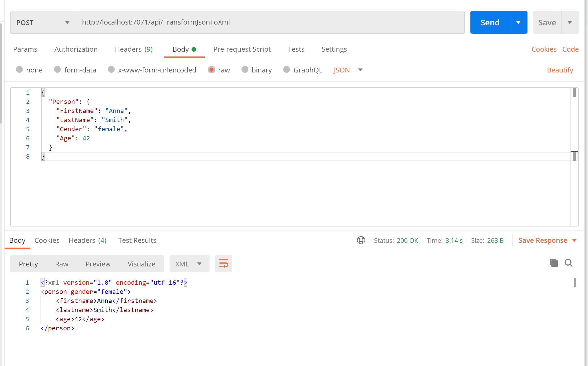View the Test Results tab

pyautogui.click(x=137, y=240)
